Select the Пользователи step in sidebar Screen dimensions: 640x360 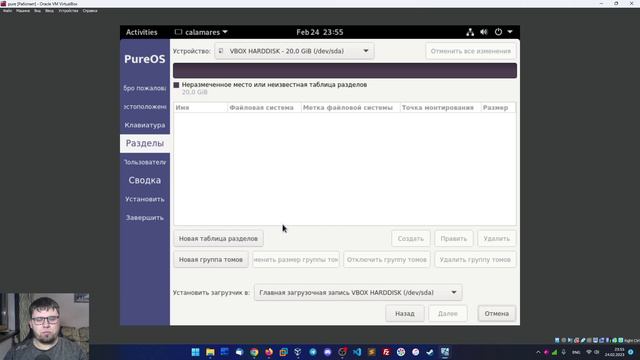145,162
